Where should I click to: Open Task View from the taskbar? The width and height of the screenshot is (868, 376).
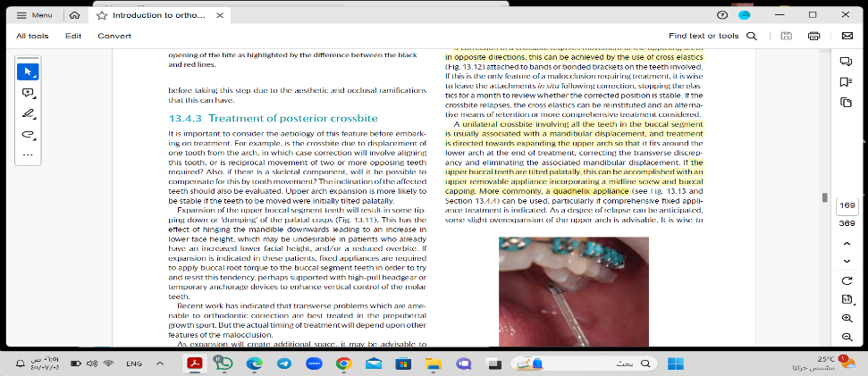click(493, 363)
